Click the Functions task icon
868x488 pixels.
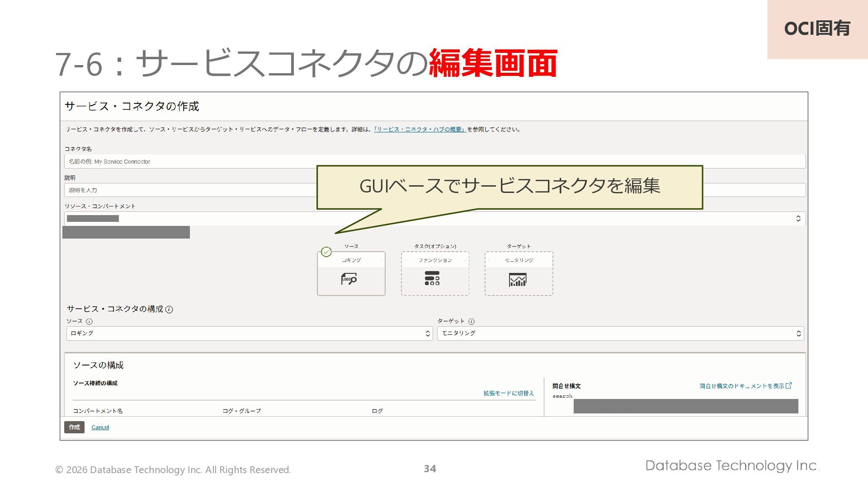(432, 278)
